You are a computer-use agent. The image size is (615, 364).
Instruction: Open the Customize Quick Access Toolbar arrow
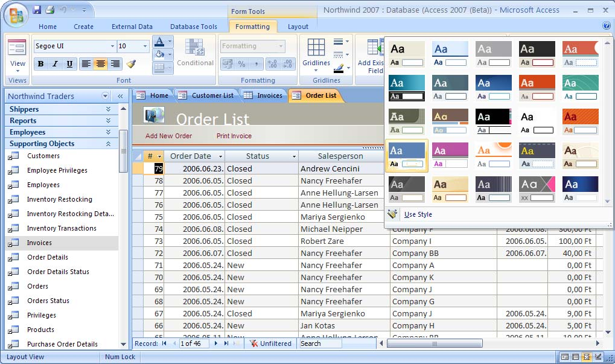point(84,10)
